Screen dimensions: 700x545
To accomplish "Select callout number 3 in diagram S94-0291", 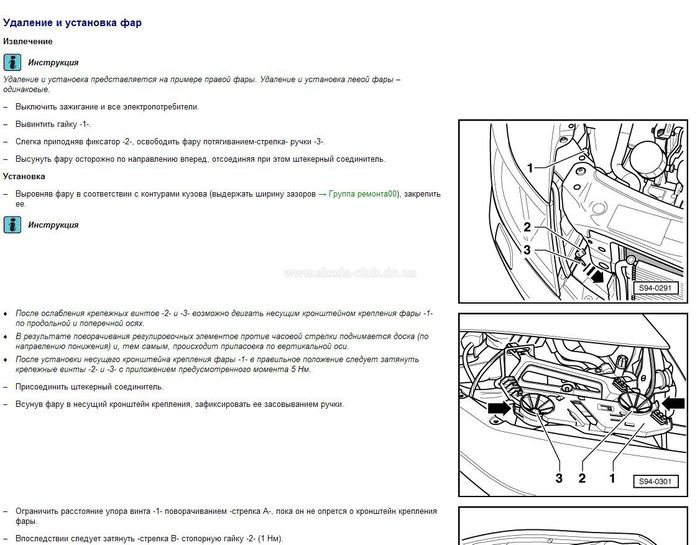I will click(x=527, y=250).
